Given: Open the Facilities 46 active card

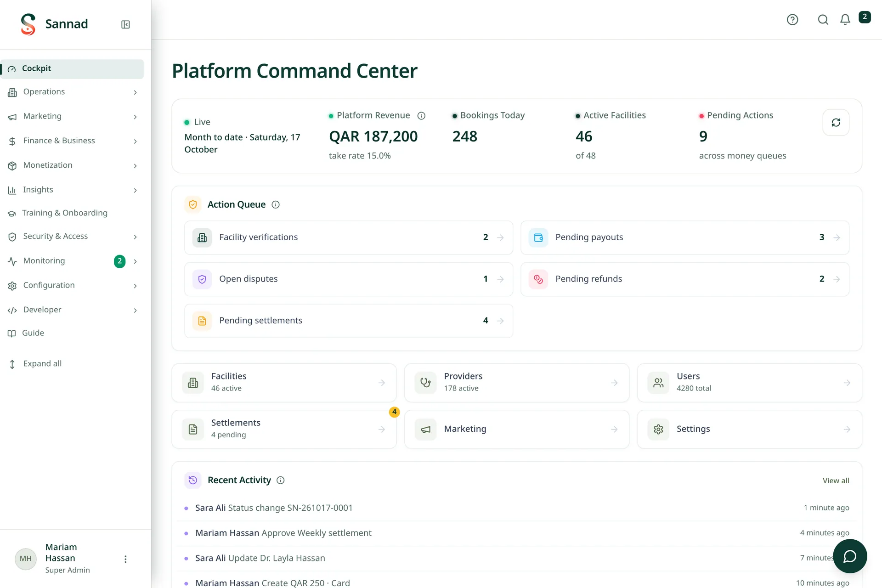Looking at the screenshot, I should [284, 383].
